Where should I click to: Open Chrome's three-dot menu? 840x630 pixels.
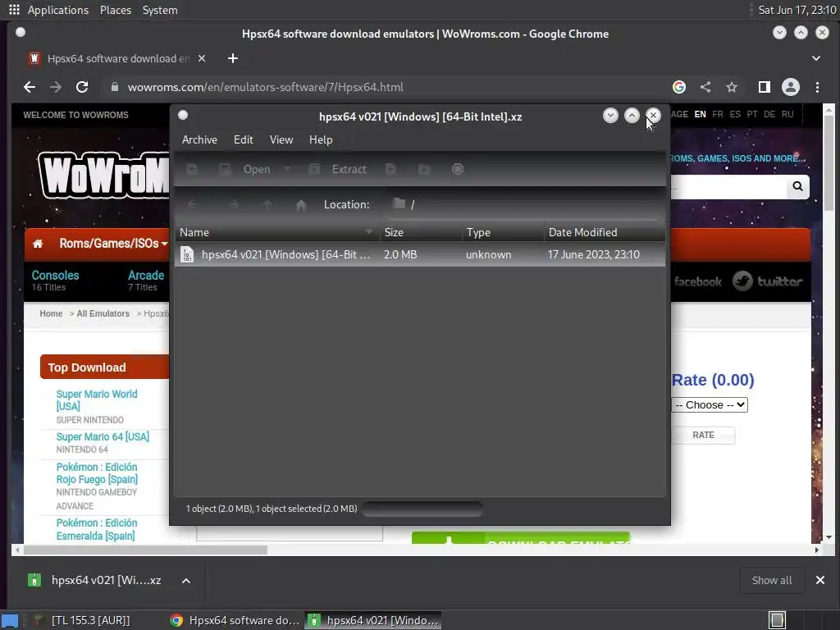coord(818,87)
